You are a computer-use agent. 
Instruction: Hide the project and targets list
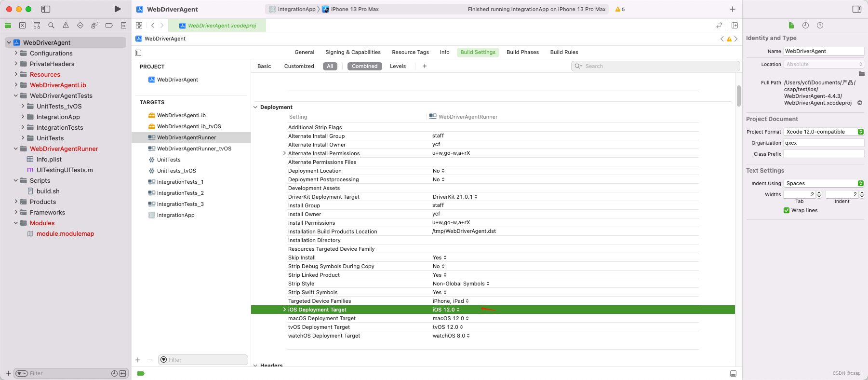[x=138, y=53]
